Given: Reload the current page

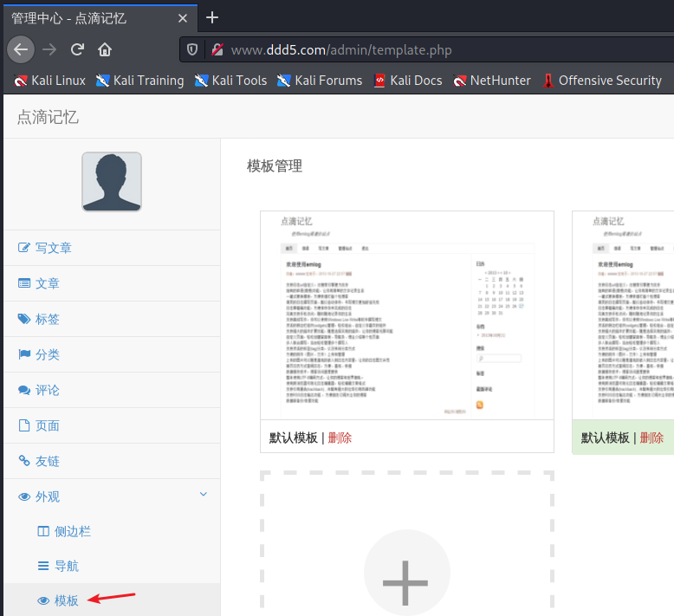Looking at the screenshot, I should pyautogui.click(x=77, y=50).
